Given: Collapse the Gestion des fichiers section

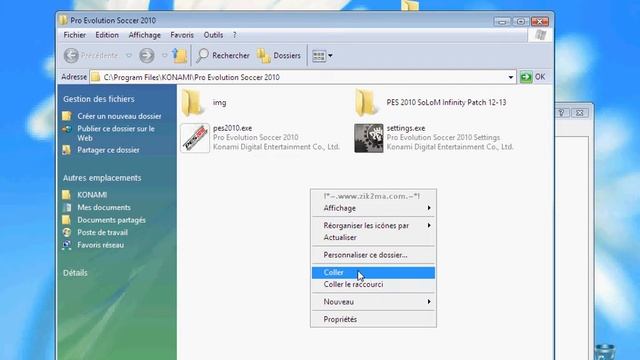Looking at the screenshot, I should pos(99,99).
